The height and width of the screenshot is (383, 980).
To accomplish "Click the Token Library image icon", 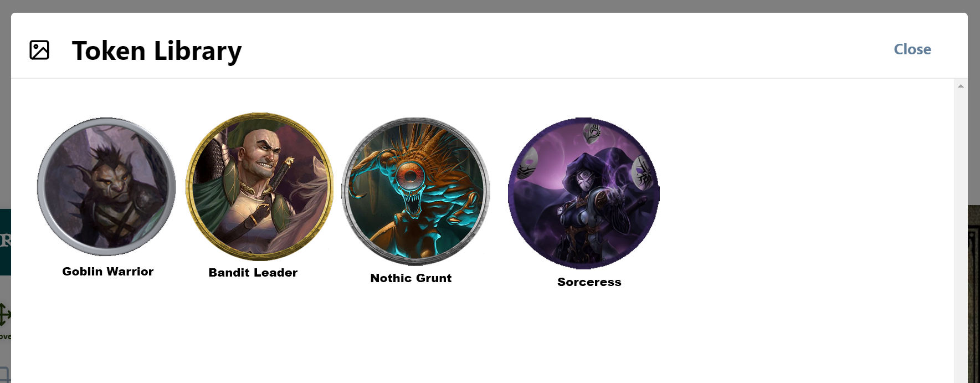I will click(x=39, y=50).
